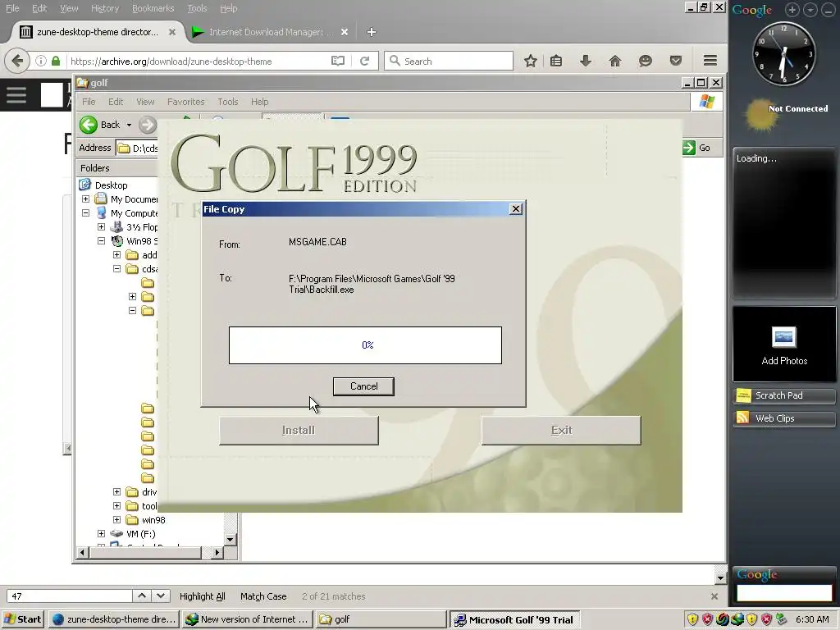This screenshot has width=840, height=630.
Task: Expand the VM (F:) drive node
Action: click(101, 533)
